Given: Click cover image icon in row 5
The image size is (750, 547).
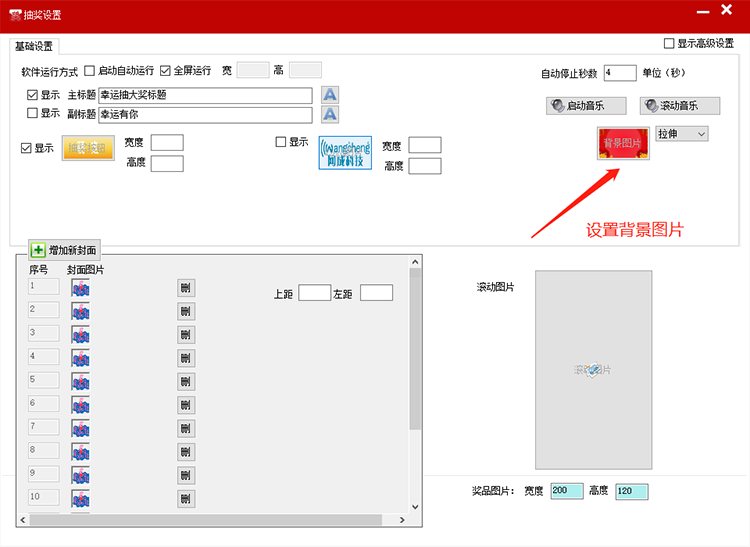Looking at the screenshot, I should (81, 381).
